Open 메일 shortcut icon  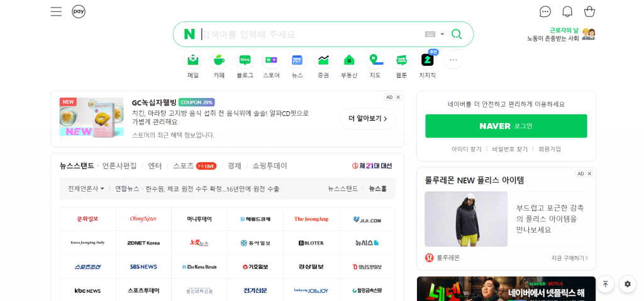193,60
